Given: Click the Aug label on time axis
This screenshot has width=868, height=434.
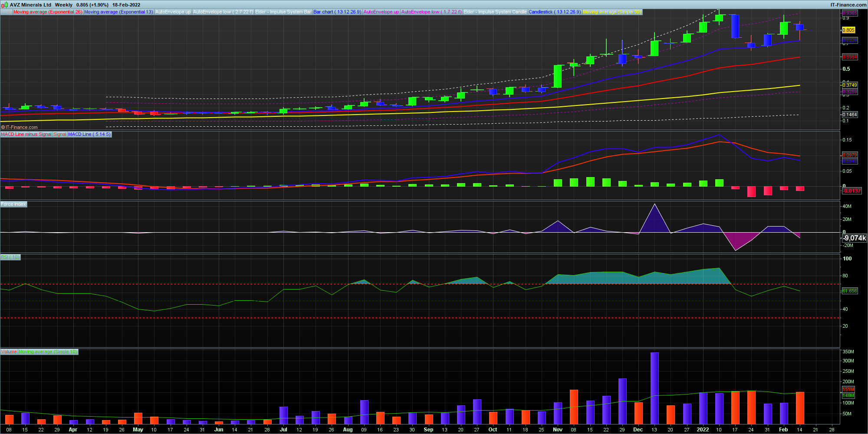Looking at the screenshot, I should click(348, 430).
